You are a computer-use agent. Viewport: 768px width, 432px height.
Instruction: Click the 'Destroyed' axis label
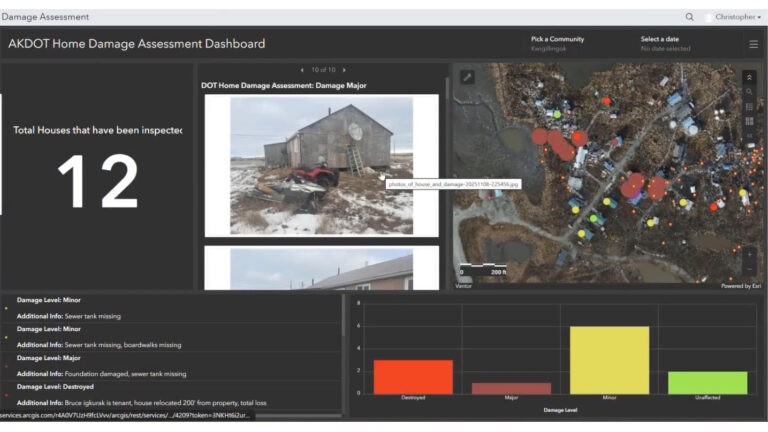point(413,398)
